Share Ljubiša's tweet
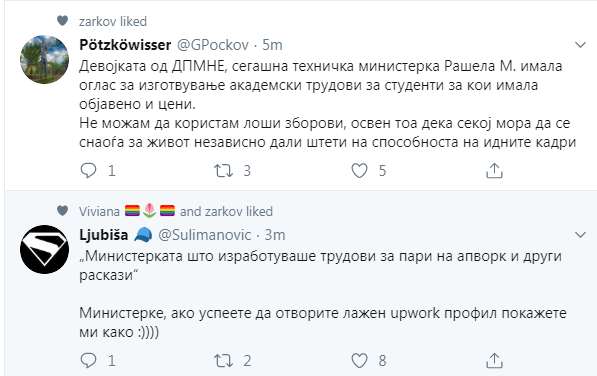The width and height of the screenshot is (597, 376). [494, 360]
